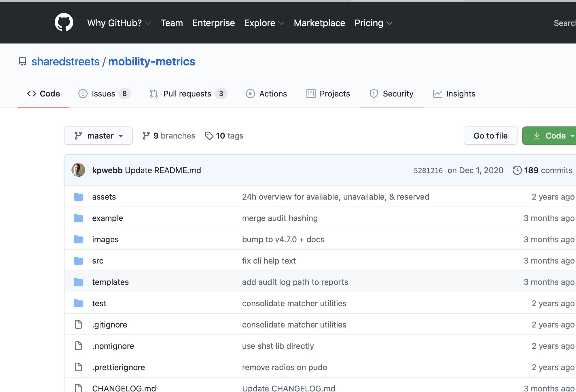The image size is (576, 392).
Task: Open the kpwebb user profile link
Action: [x=107, y=170]
